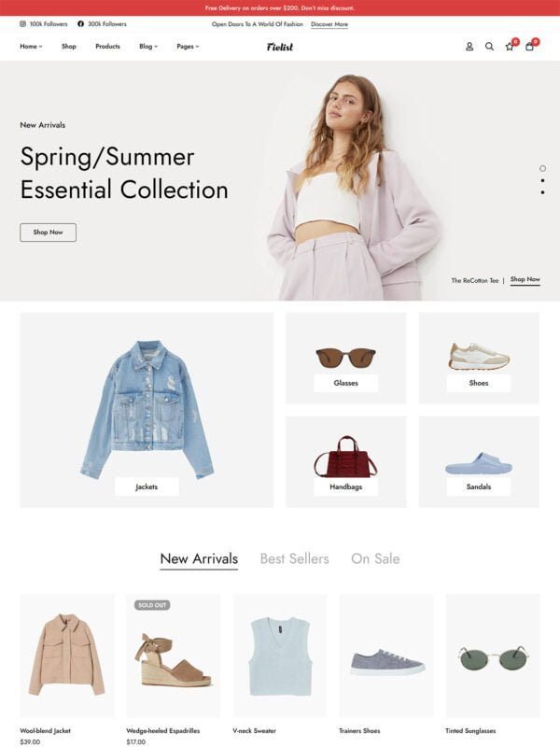The image size is (560, 747).
Task: Follow the Discover More link
Action: click(x=329, y=24)
